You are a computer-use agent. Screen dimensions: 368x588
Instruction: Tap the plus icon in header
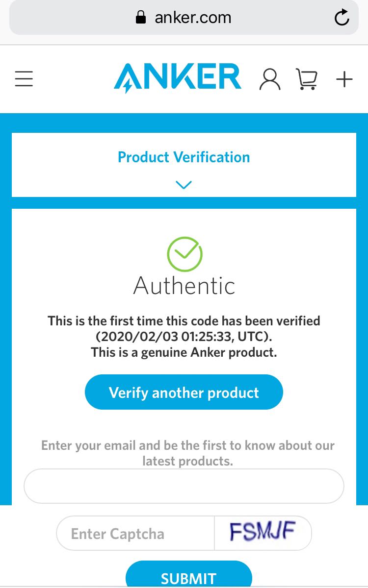[x=344, y=79]
